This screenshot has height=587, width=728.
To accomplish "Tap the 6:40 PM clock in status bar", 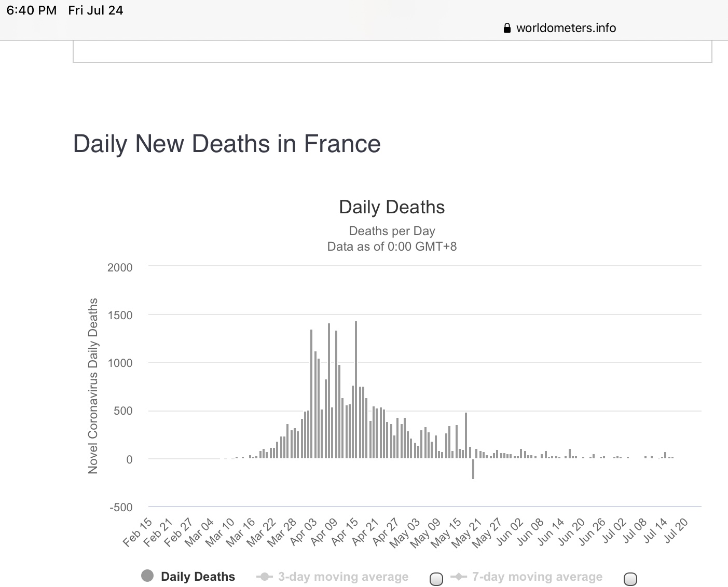I will tap(32, 10).
